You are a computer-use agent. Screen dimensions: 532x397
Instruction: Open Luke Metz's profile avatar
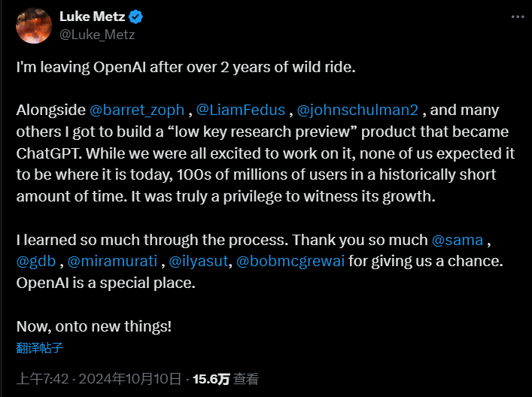point(34,26)
